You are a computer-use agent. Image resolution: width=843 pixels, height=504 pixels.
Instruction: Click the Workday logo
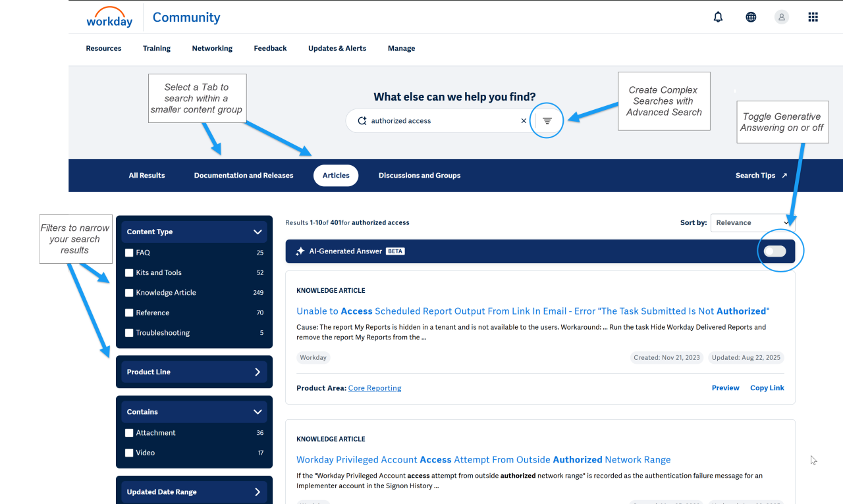click(109, 18)
